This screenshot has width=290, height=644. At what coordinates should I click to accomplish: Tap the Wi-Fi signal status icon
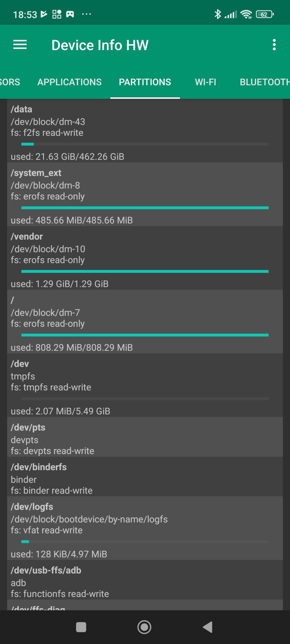246,14
